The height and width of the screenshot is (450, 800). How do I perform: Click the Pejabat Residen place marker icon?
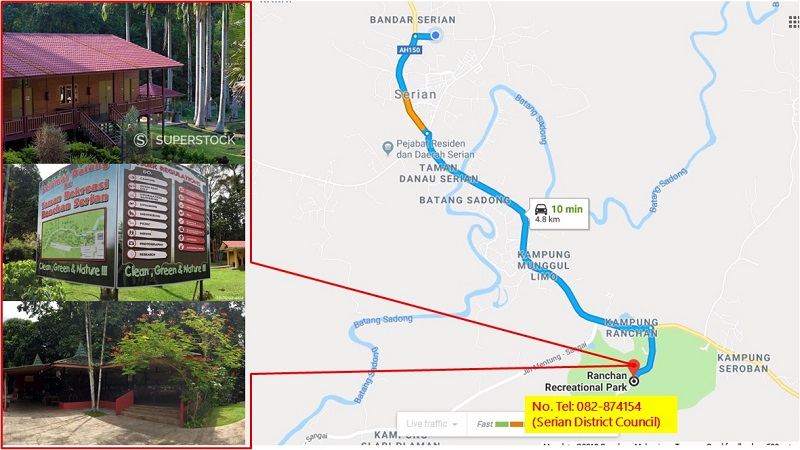click(388, 148)
